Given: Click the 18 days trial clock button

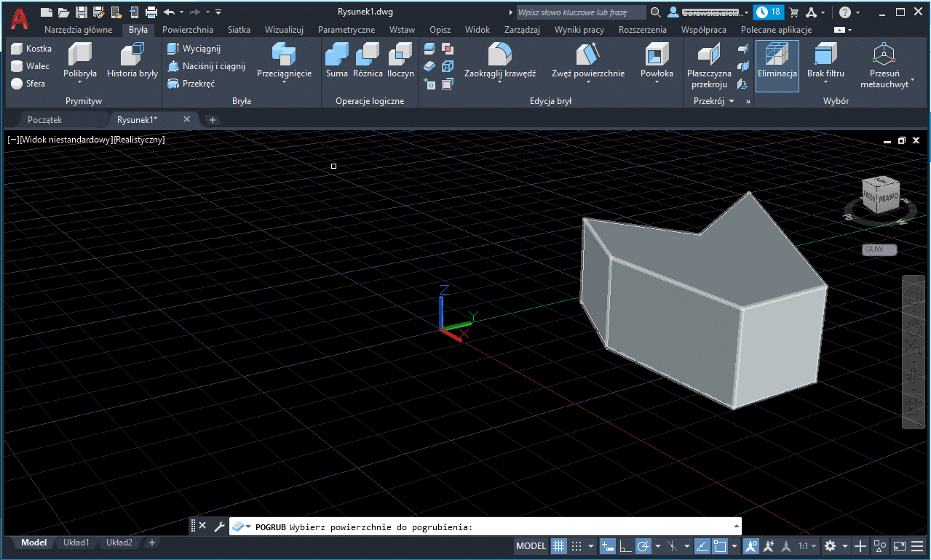Looking at the screenshot, I should [x=769, y=12].
